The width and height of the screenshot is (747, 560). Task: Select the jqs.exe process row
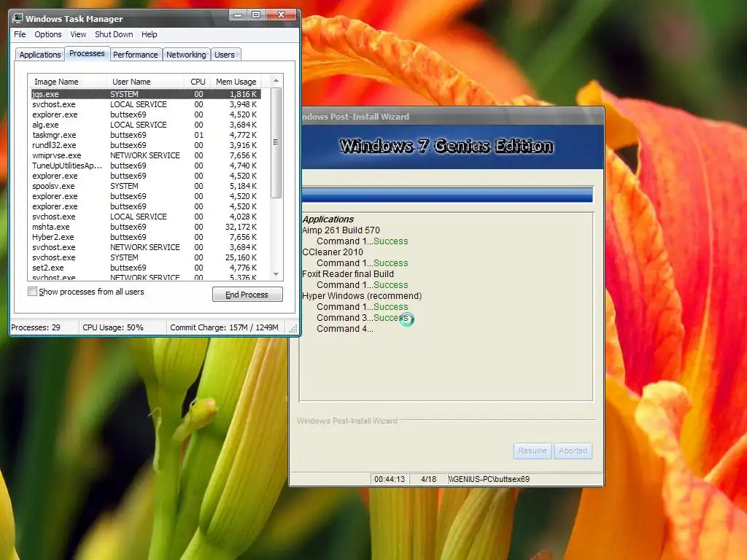pyautogui.click(x=146, y=94)
